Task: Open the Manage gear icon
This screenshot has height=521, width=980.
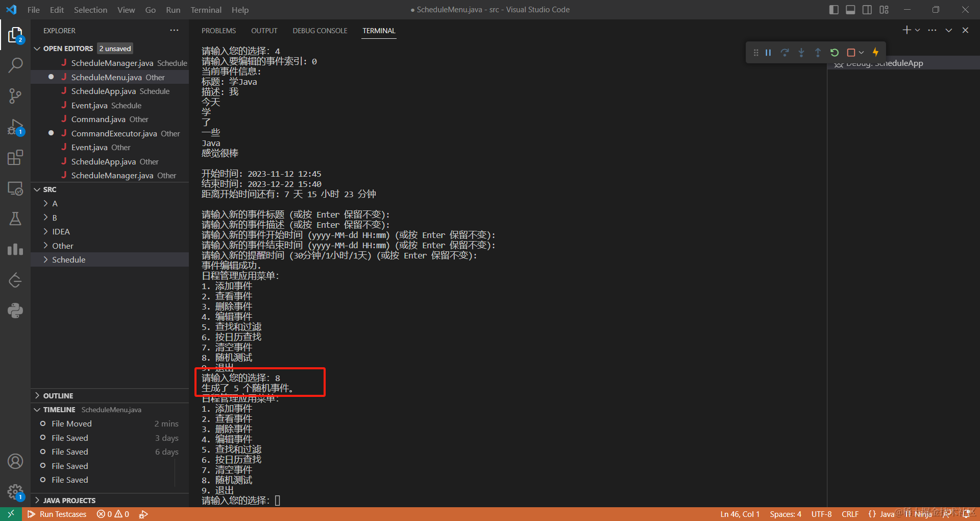Action: tap(15, 492)
